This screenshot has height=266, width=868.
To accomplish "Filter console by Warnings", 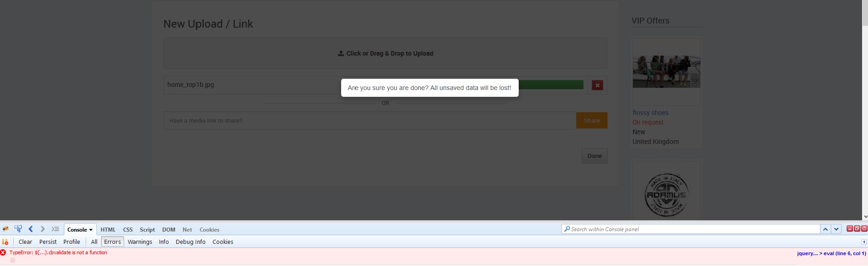I will (140, 242).
